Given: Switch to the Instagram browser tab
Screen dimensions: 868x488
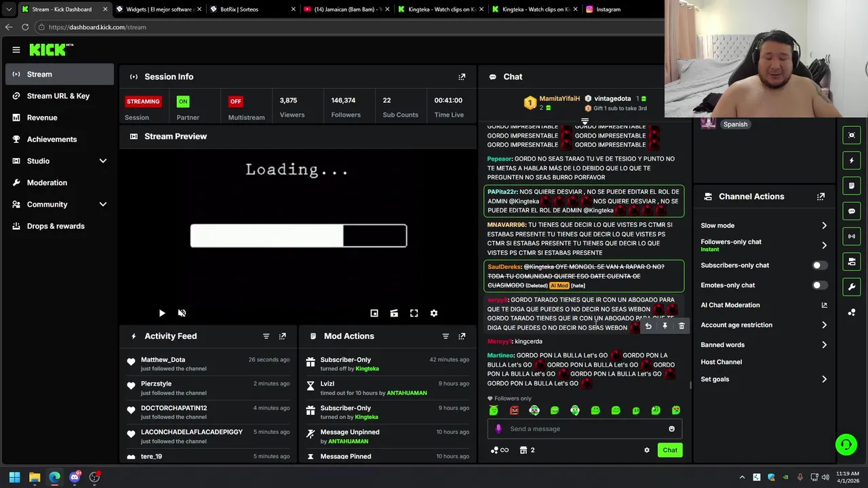Looking at the screenshot, I should (x=623, y=9).
